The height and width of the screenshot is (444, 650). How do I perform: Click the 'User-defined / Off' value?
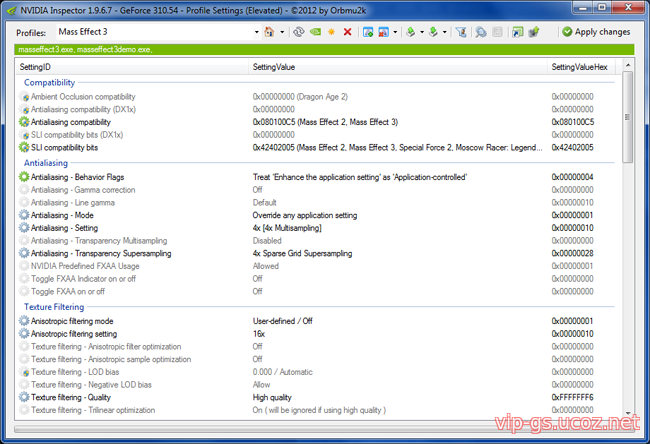pos(283,321)
